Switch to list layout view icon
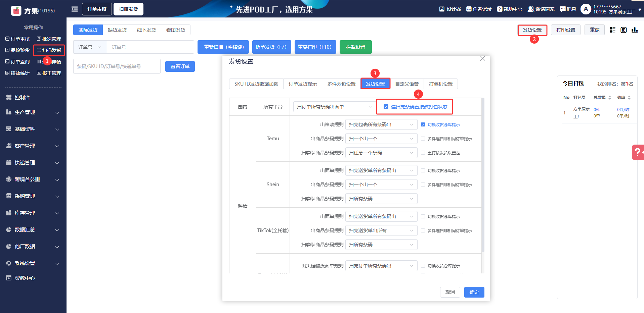 [x=612, y=30]
